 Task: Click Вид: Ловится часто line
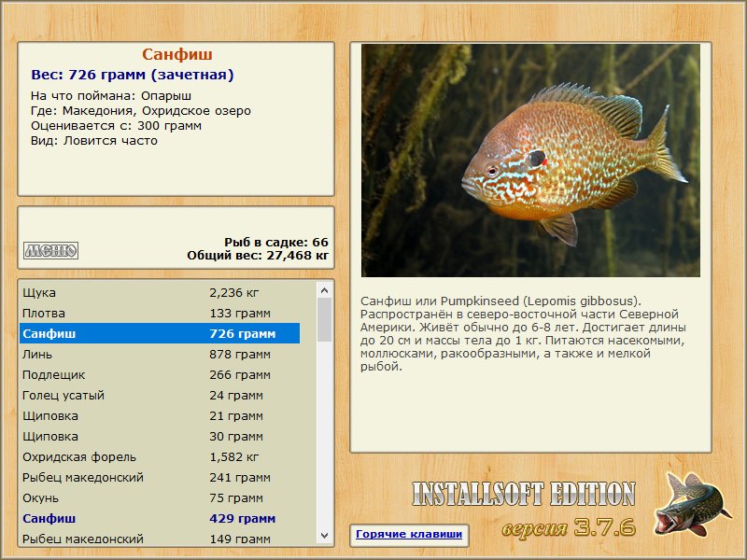[x=94, y=141]
